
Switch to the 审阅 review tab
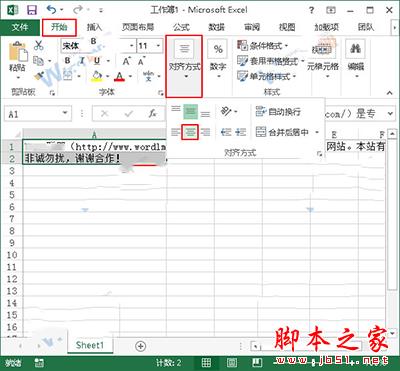coord(252,27)
